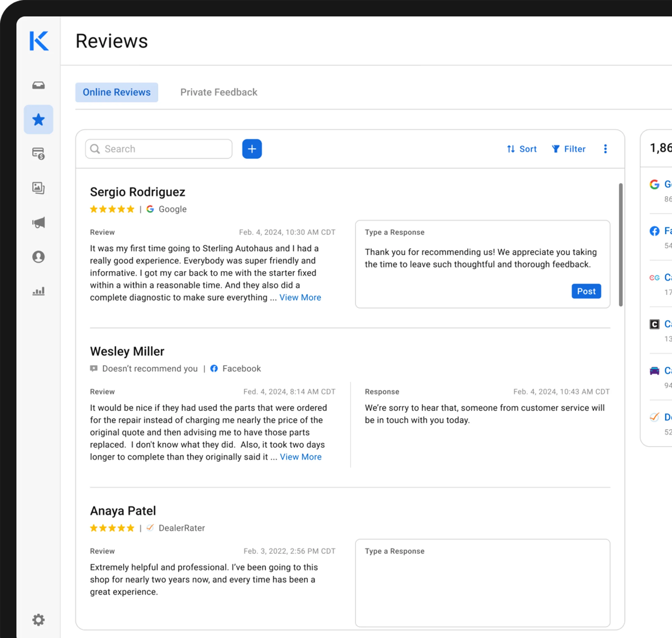Open the bar chart reports icon
672x638 pixels.
tap(38, 291)
